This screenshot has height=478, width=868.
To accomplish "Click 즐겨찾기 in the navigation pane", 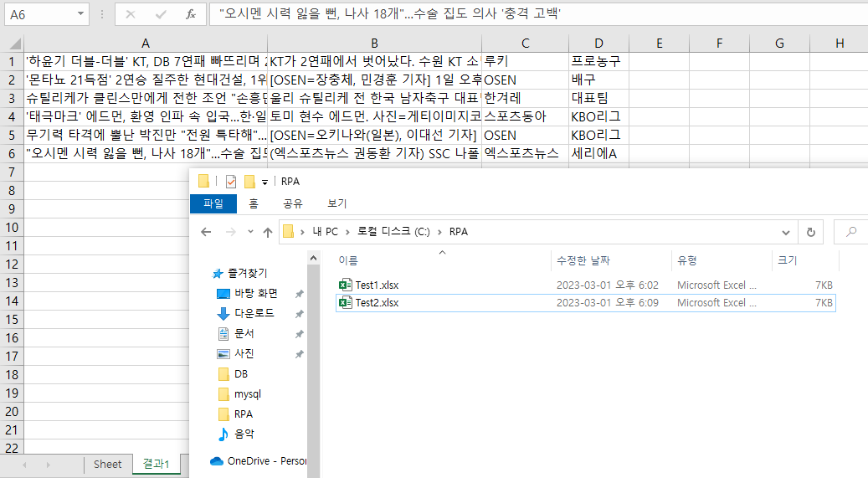I will coord(247,273).
